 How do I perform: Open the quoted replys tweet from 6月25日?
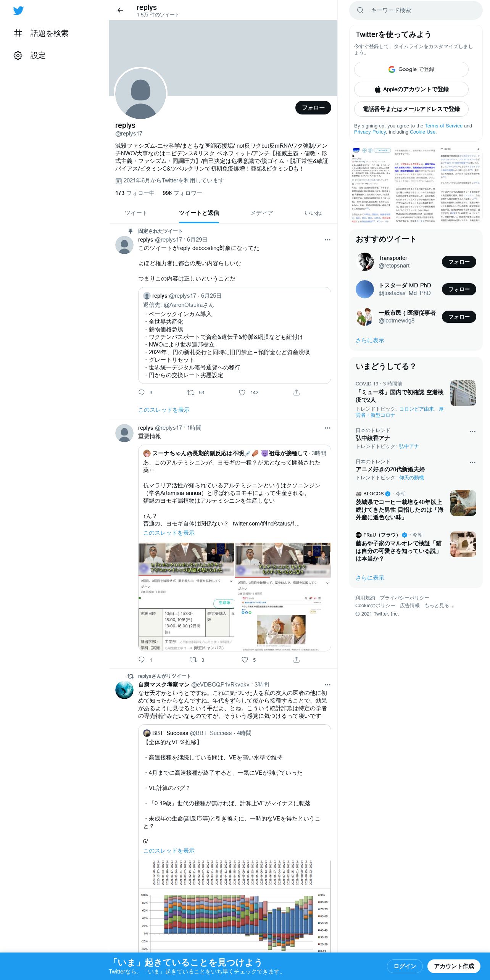(234, 335)
